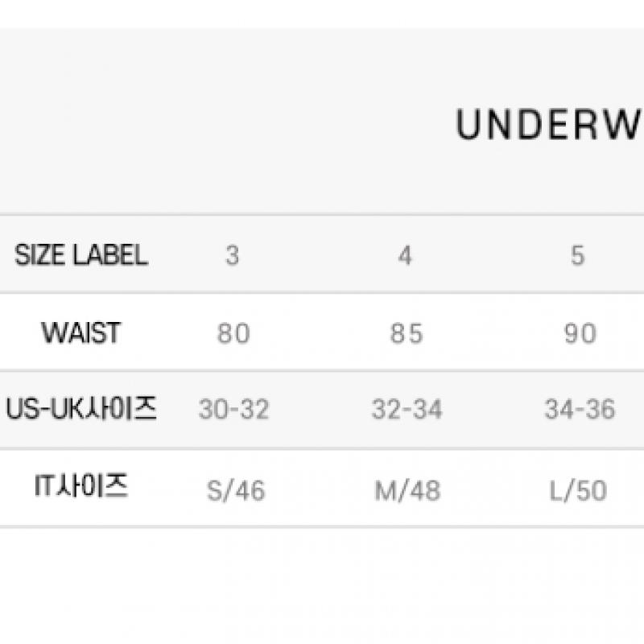Click the M/48 IT size cell
The image size is (644, 644).
click(407, 490)
